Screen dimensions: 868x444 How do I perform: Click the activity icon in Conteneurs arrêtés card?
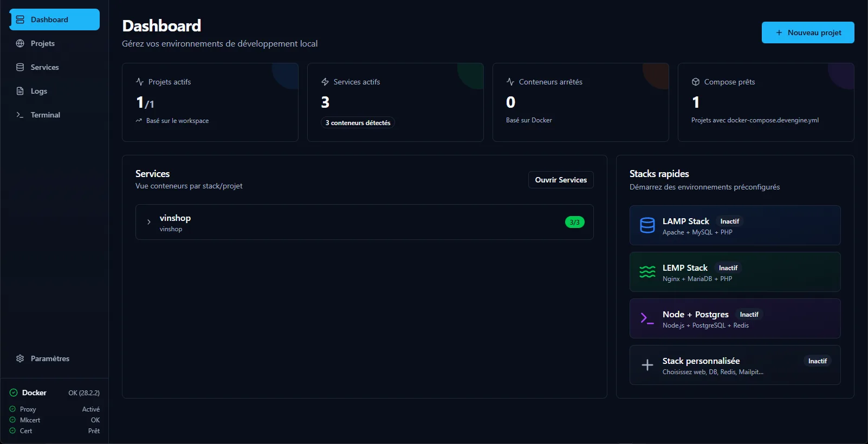point(510,82)
